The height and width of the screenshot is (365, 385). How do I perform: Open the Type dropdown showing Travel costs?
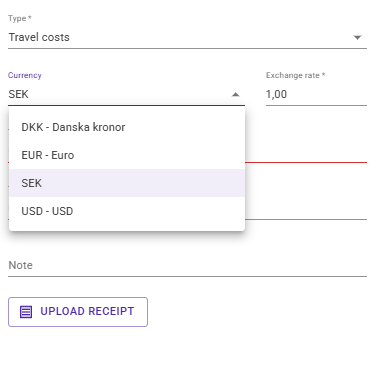(x=187, y=37)
